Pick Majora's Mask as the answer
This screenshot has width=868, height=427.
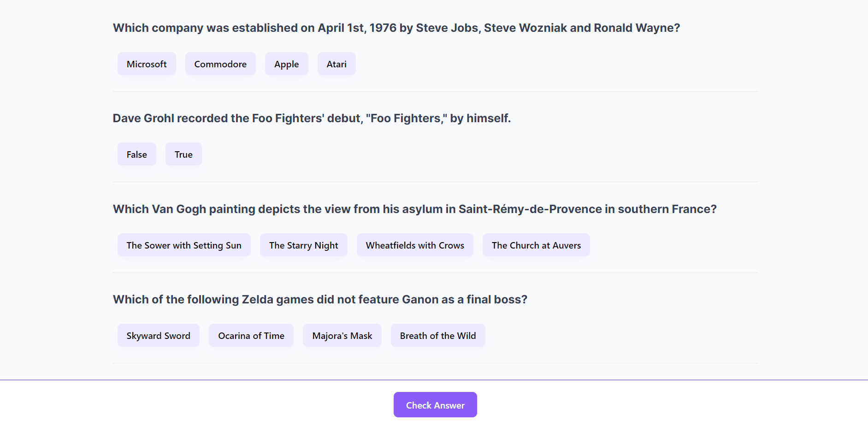(x=342, y=336)
